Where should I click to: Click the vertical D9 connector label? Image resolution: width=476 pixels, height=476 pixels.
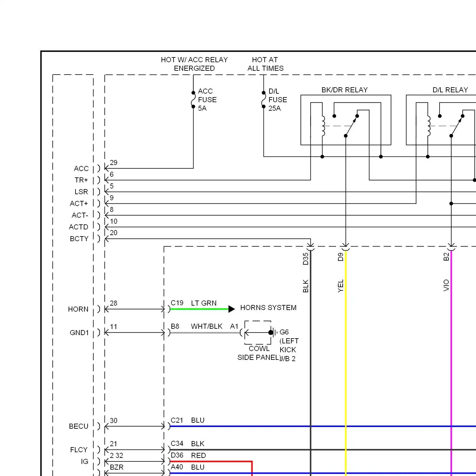tap(340, 257)
